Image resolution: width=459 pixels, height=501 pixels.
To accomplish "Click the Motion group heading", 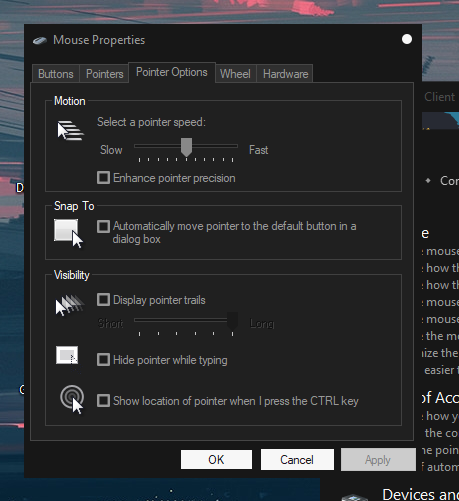I will pyautogui.click(x=70, y=101).
